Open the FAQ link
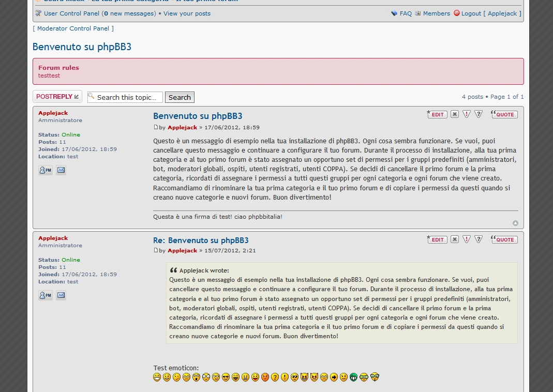Screen dimensions: 553x392 [406, 13]
